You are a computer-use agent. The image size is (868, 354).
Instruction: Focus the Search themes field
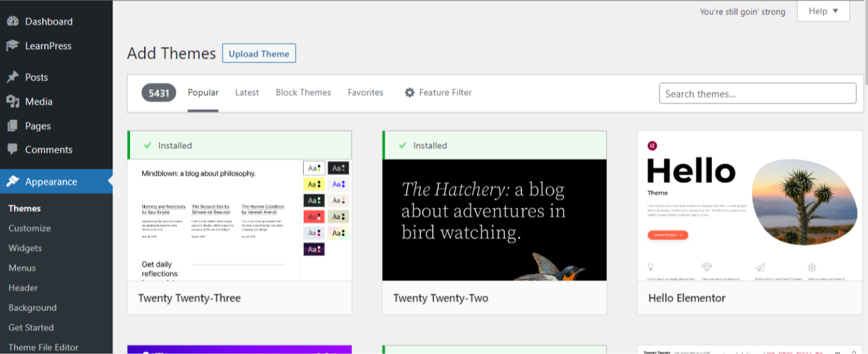[757, 93]
